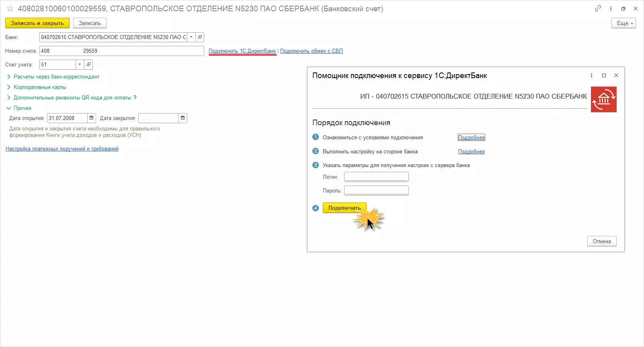Click the Порядок подключения heading
This screenshot has height=347, width=644.
tap(351, 123)
